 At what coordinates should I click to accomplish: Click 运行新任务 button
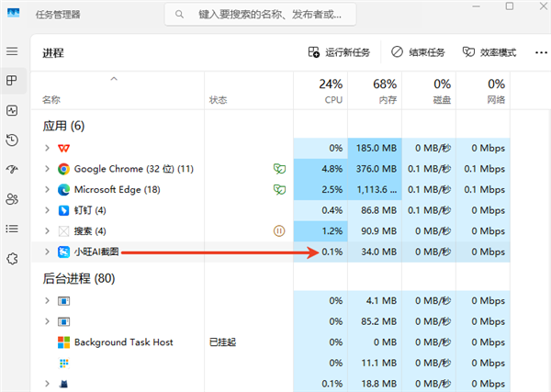tap(340, 52)
